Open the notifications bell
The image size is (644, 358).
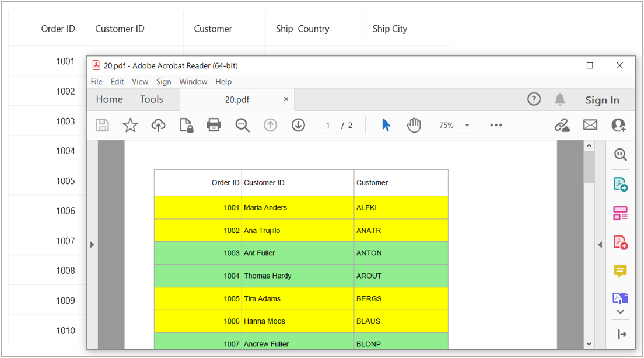pos(560,99)
